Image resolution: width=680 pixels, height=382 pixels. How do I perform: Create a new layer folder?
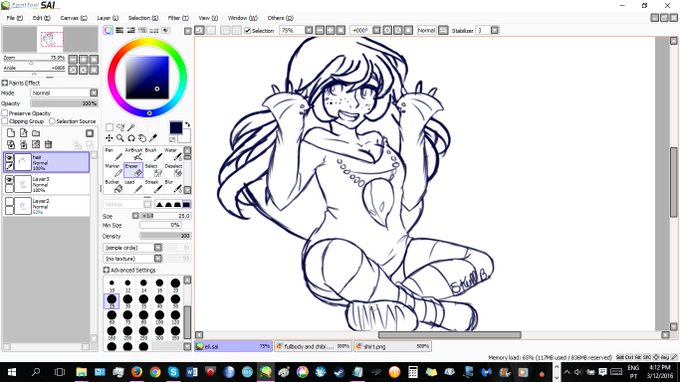point(36,133)
